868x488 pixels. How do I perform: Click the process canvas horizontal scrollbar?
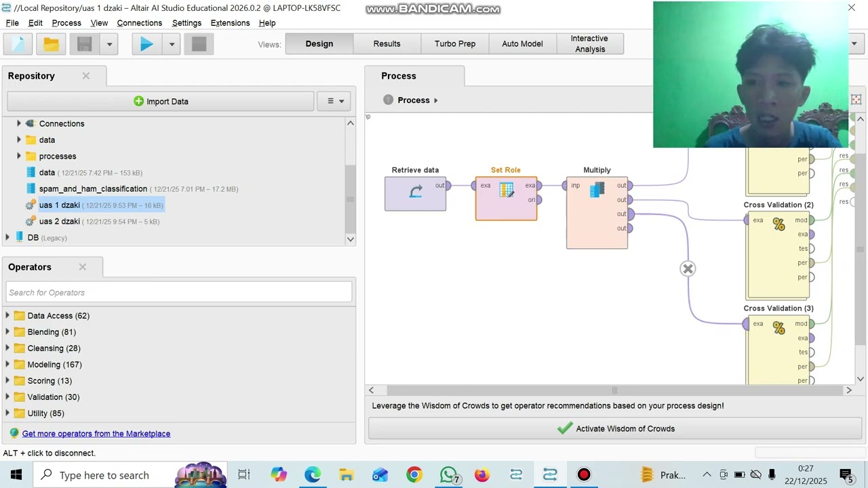(x=614, y=390)
